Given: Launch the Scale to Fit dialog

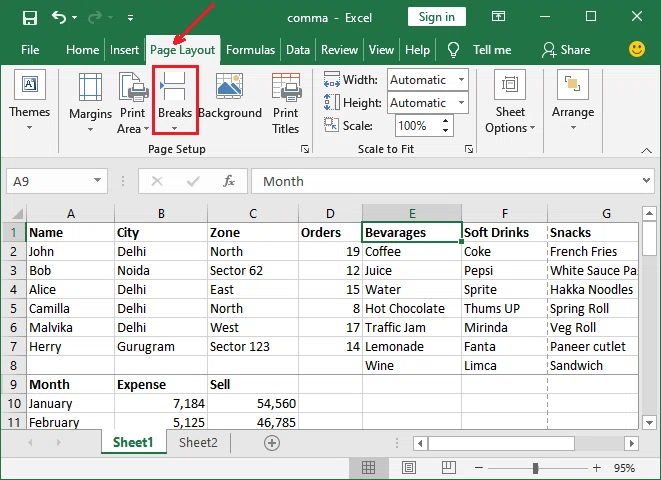Looking at the screenshot, I should click(x=469, y=149).
